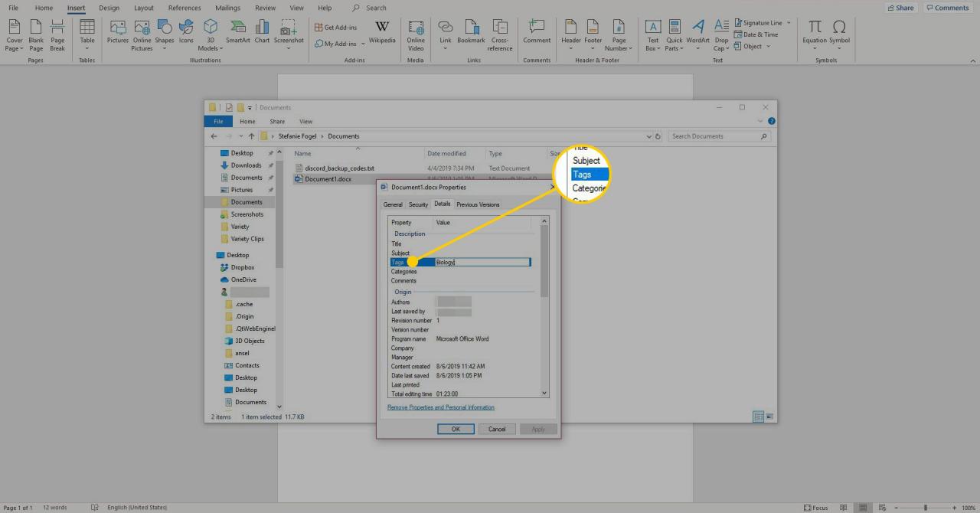
Task: Insert a Text Box
Action: (653, 36)
